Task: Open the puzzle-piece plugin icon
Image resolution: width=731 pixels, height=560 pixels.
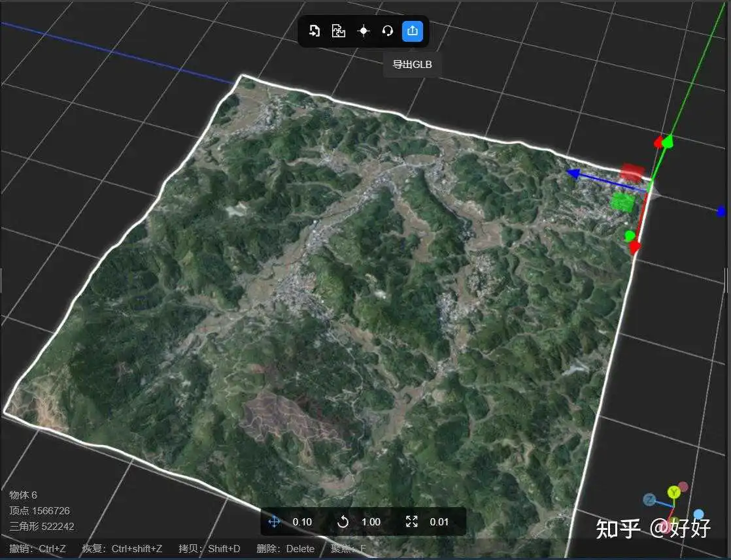Action: [x=339, y=31]
